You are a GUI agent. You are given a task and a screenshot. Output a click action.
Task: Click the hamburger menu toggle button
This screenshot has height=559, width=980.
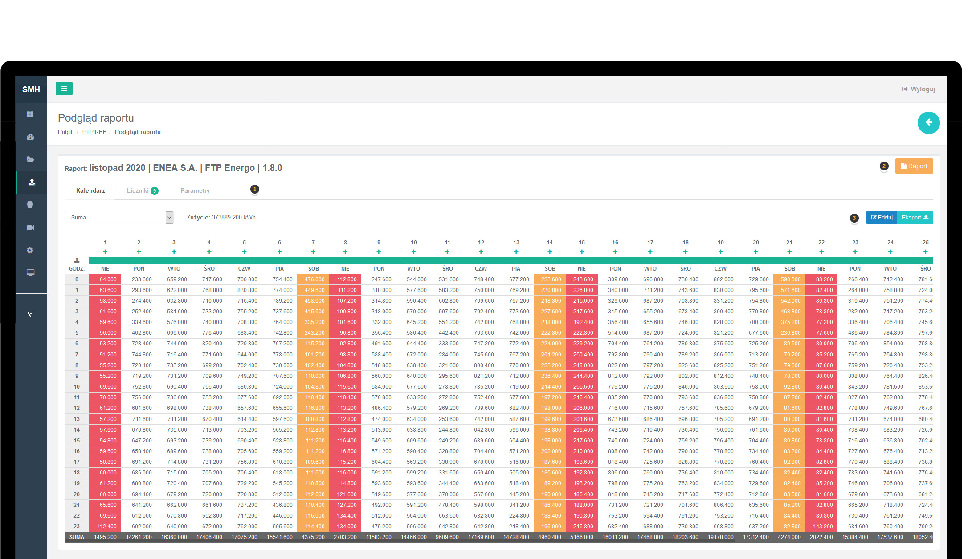[x=64, y=89]
